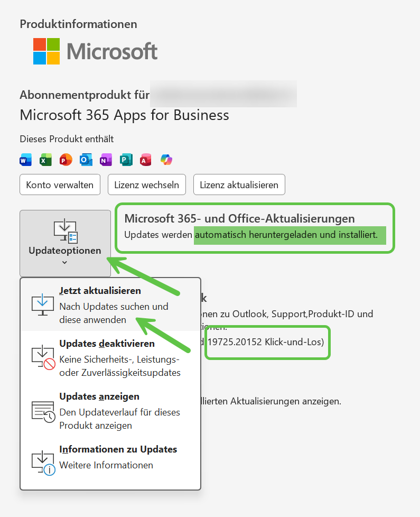Open Konto verwalten
The image size is (420, 517).
(60, 184)
